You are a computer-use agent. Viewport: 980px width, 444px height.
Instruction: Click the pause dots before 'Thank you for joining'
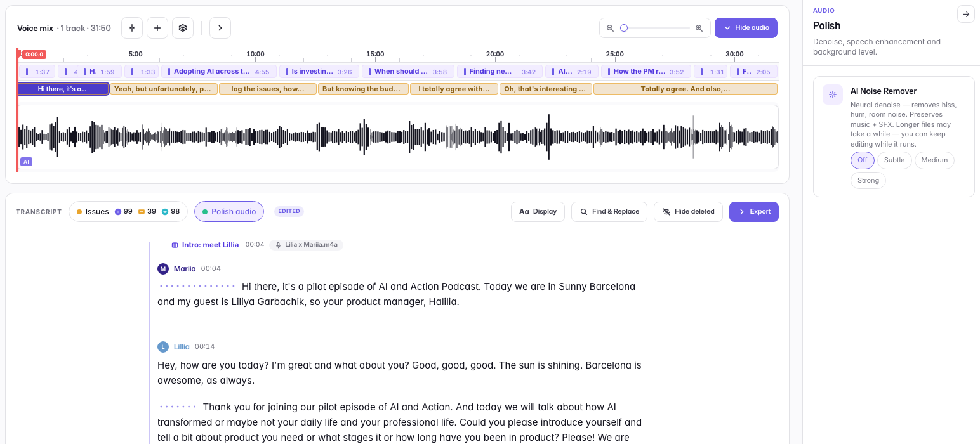[178, 407]
